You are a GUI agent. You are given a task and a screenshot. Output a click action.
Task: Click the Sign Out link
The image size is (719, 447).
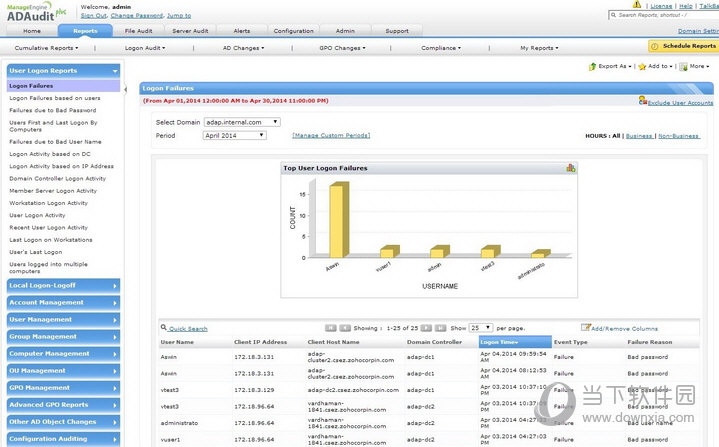pos(94,16)
